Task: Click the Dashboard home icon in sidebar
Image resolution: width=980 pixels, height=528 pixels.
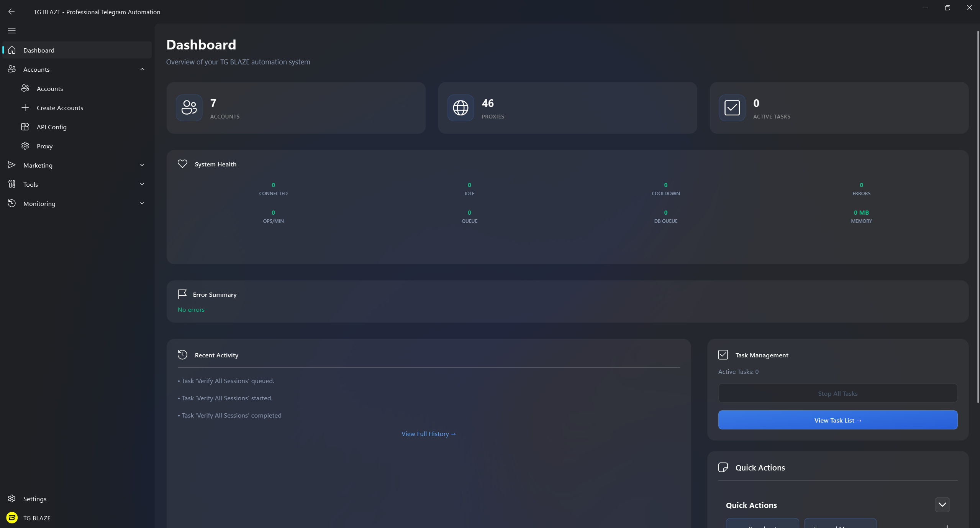Action: (12, 50)
